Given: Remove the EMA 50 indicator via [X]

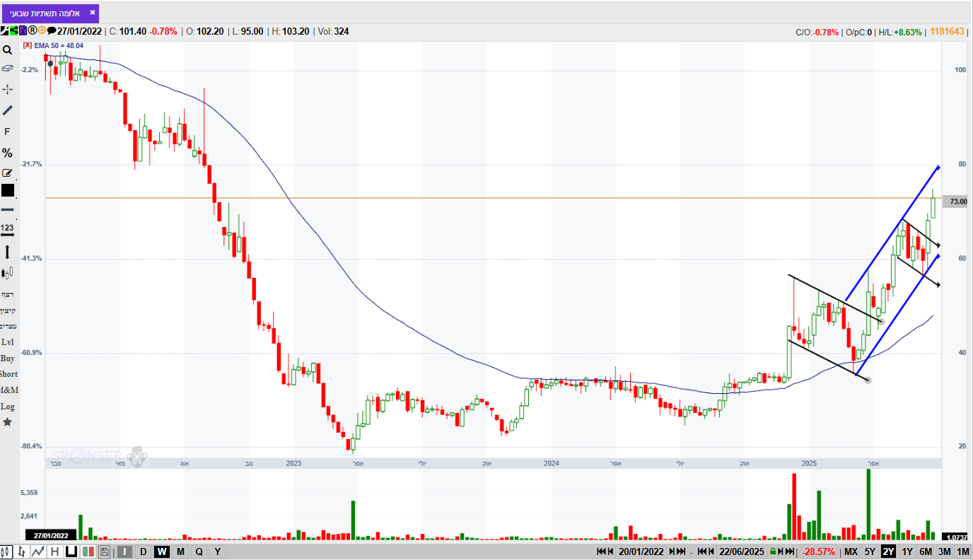Looking at the screenshot, I should tap(28, 45).
